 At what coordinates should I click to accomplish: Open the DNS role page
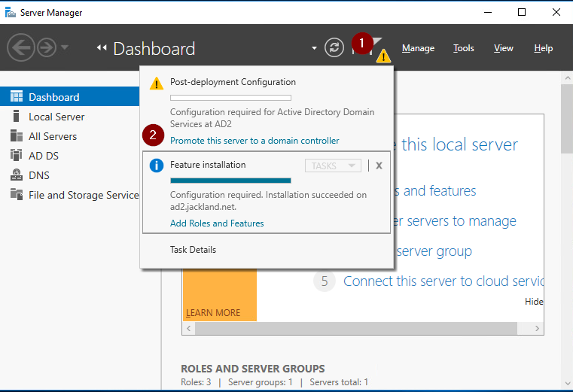pos(38,175)
